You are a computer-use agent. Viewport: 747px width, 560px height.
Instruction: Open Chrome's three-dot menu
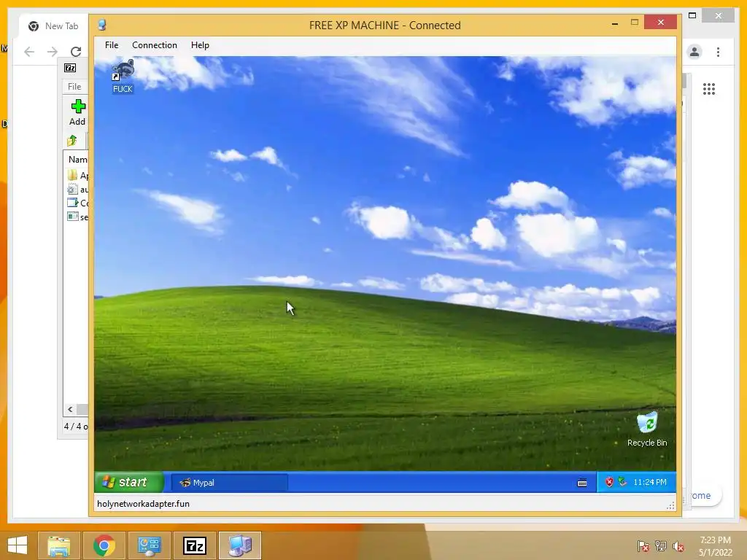click(718, 52)
